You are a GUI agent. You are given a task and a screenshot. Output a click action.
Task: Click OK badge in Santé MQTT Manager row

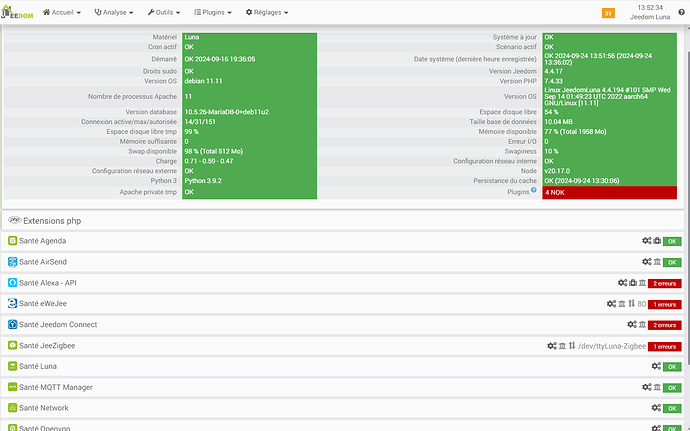pyautogui.click(x=672, y=388)
